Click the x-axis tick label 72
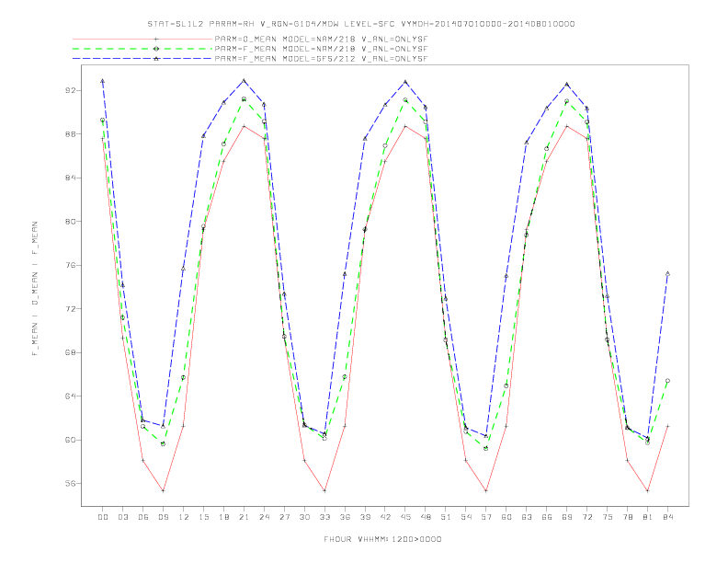This screenshot has width=728, height=563. tap(587, 517)
